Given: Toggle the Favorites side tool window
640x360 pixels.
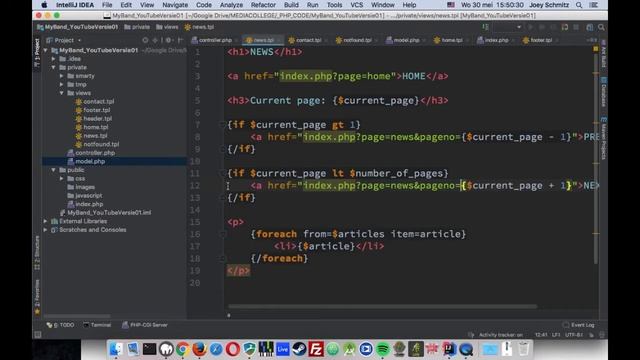Looking at the screenshot, I should 37,297.
